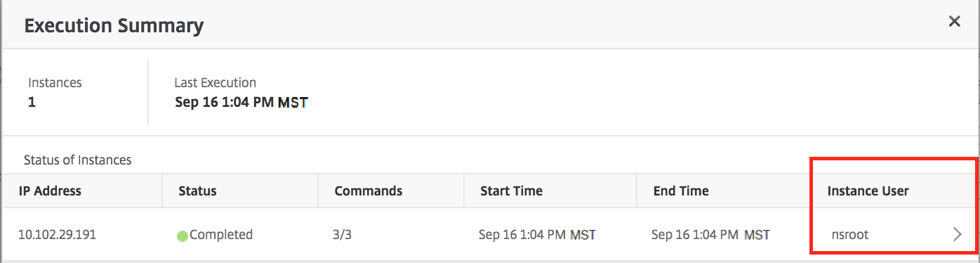Click the Completed status text
The height and width of the screenshot is (263, 980).
click(x=220, y=235)
